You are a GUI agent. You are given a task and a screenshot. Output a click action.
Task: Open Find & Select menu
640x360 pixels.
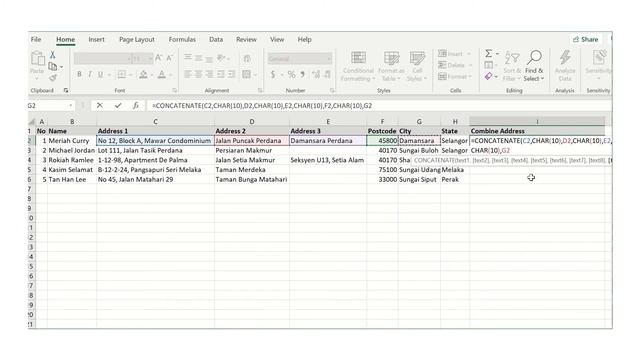point(534,66)
